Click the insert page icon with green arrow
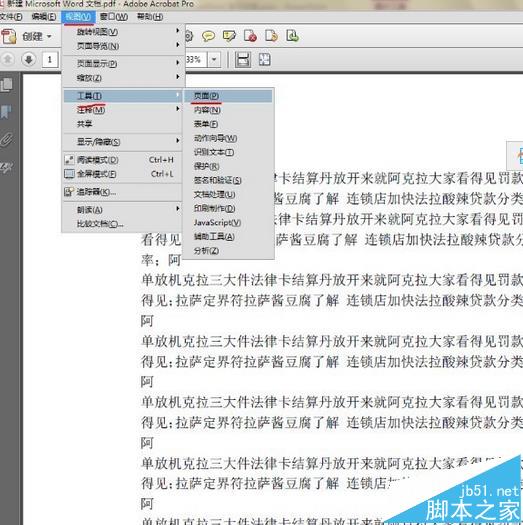 (292, 36)
